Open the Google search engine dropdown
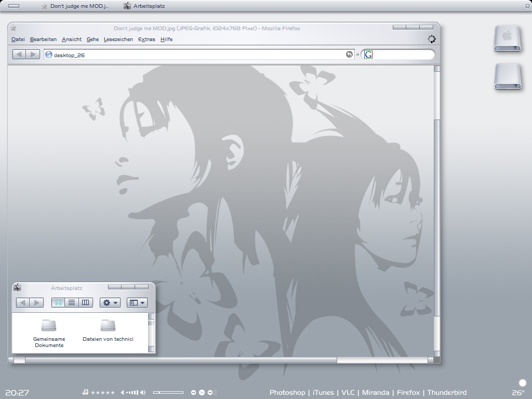 368,55
